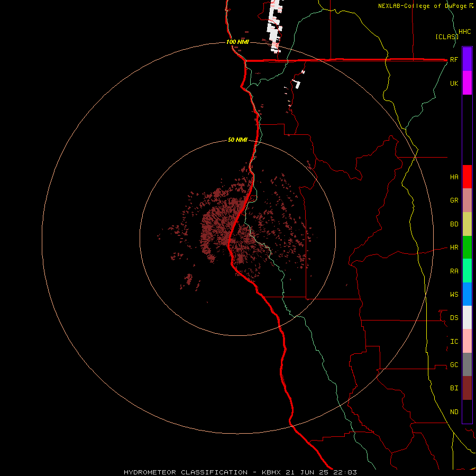Image resolution: width=476 pixels, height=476 pixels.
Task: Click the DS white legend swatch
Action: point(467,317)
